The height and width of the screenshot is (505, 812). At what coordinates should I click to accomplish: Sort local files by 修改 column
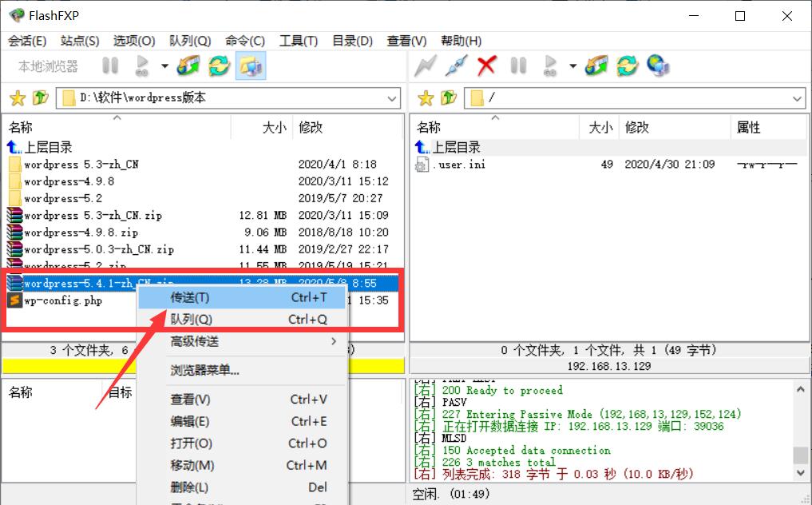coord(347,127)
